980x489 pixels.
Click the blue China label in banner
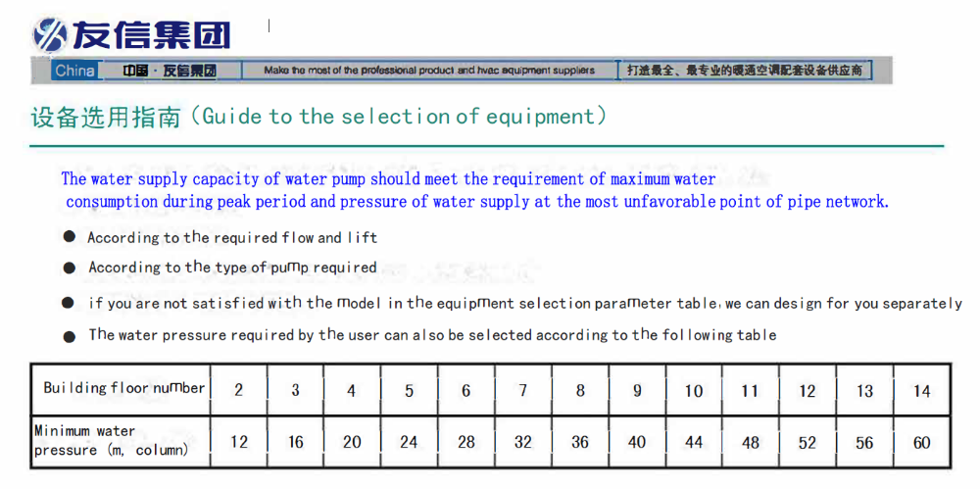74,71
